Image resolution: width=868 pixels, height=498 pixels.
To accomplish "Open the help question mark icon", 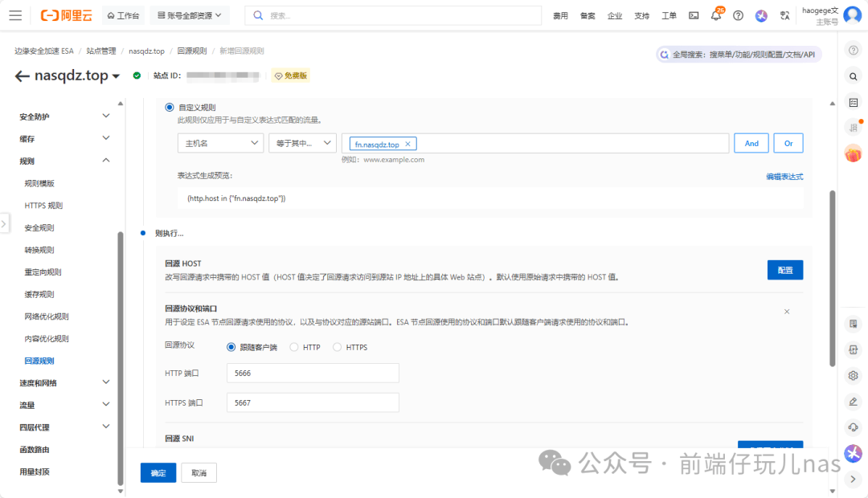I will point(738,16).
